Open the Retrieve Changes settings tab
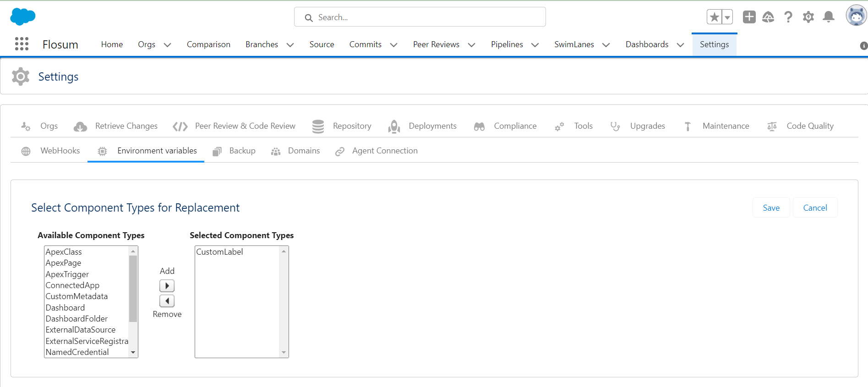 [x=115, y=126]
